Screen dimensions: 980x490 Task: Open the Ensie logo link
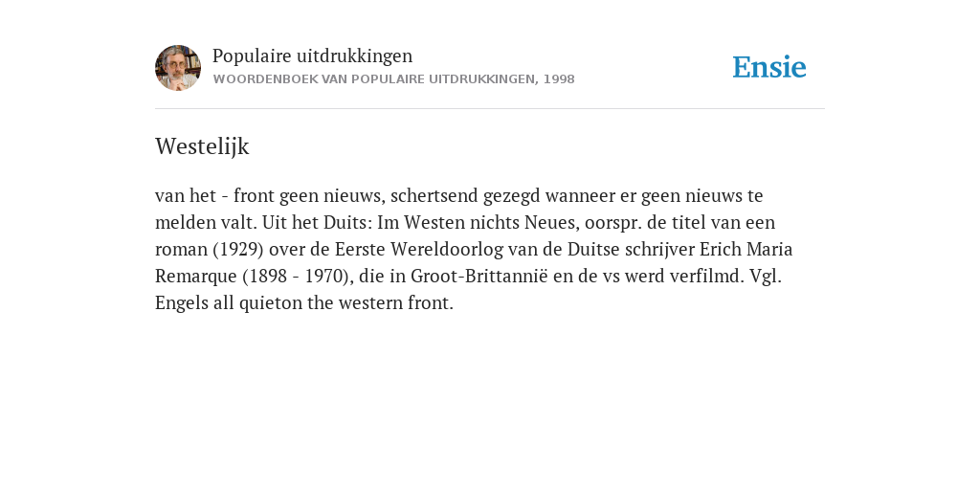tap(769, 67)
